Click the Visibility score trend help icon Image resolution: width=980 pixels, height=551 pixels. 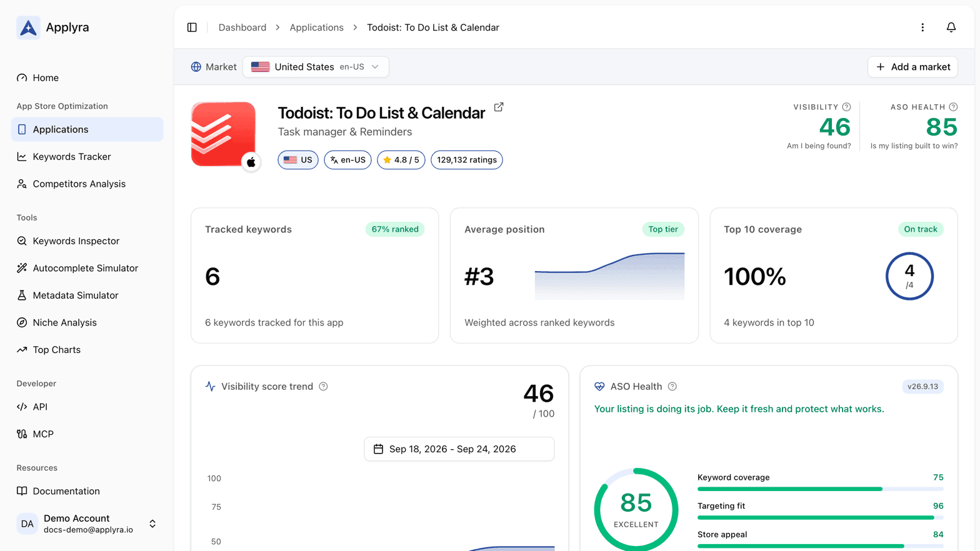click(323, 386)
